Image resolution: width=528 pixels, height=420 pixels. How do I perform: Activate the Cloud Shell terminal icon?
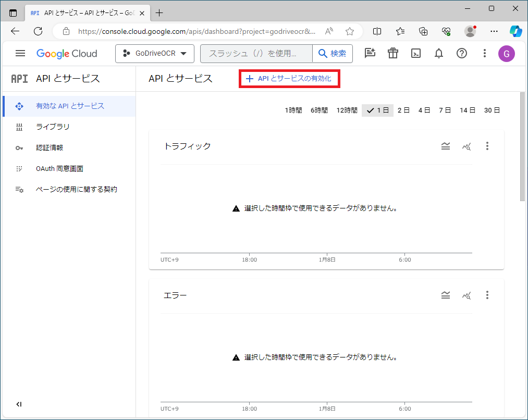[x=416, y=53]
